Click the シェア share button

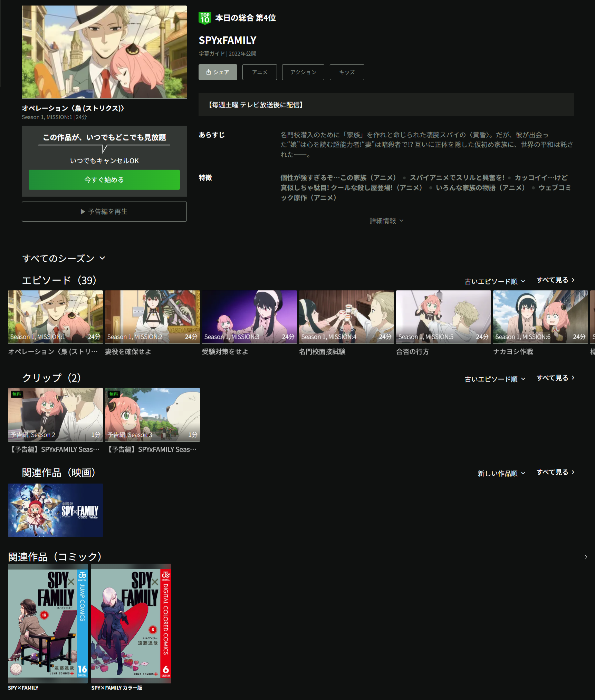point(218,72)
